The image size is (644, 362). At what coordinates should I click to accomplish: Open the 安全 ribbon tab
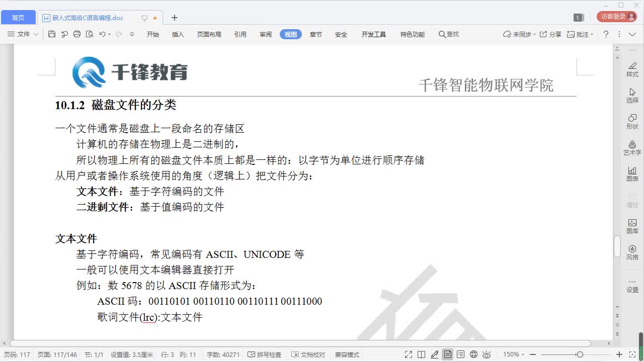coord(341,34)
